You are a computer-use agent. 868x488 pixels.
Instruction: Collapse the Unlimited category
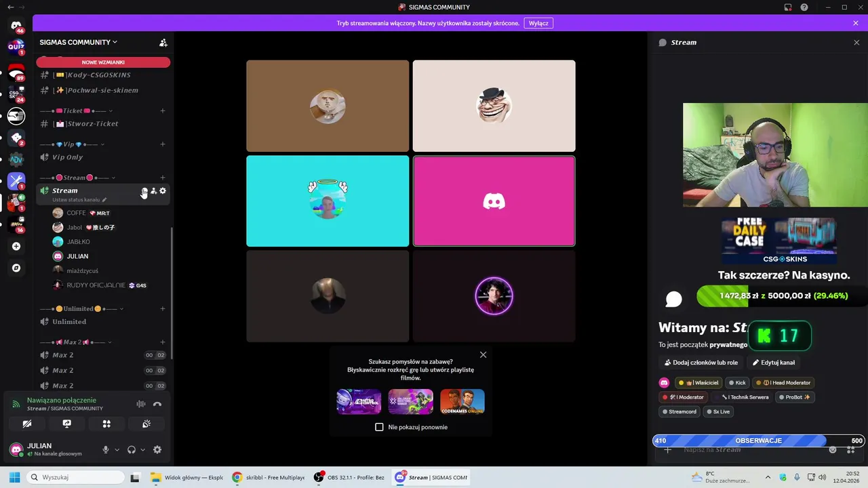point(81,308)
